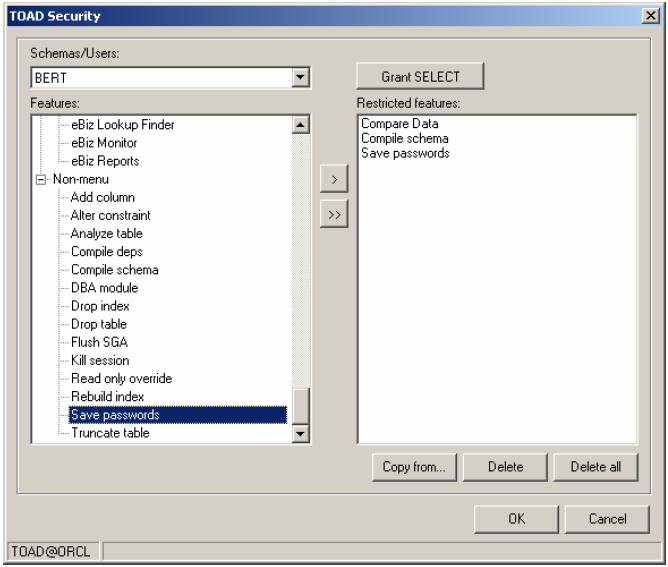
Task: Open the Schemas/Users dropdown arrow
Action: 301,78
